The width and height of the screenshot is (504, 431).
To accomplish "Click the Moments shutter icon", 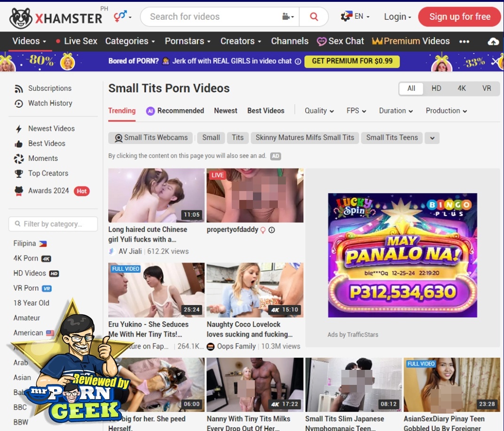I will [19, 159].
